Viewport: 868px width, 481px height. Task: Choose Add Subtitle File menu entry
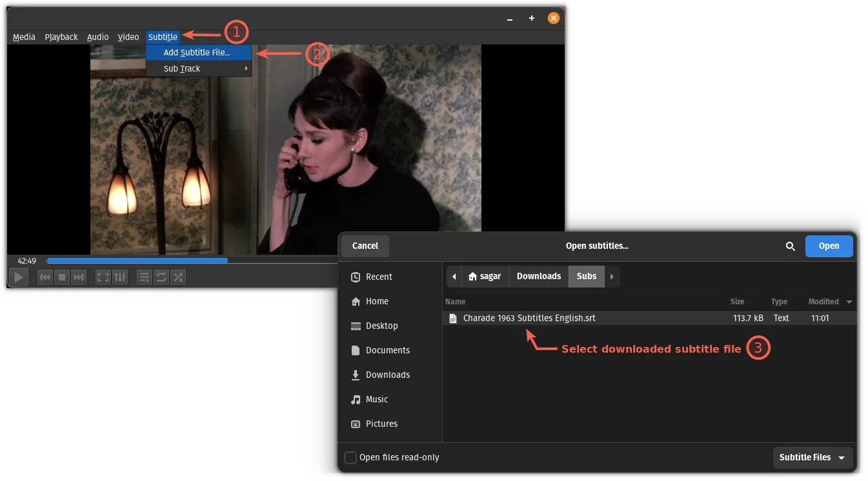pyautogui.click(x=197, y=53)
